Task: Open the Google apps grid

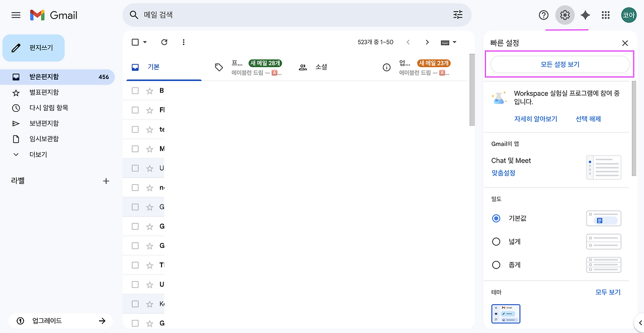Action: pos(605,15)
